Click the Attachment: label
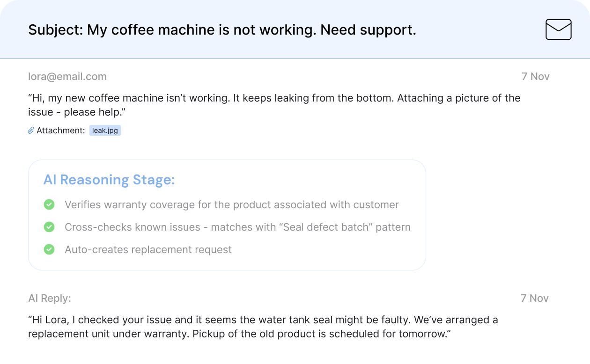 [x=60, y=131]
